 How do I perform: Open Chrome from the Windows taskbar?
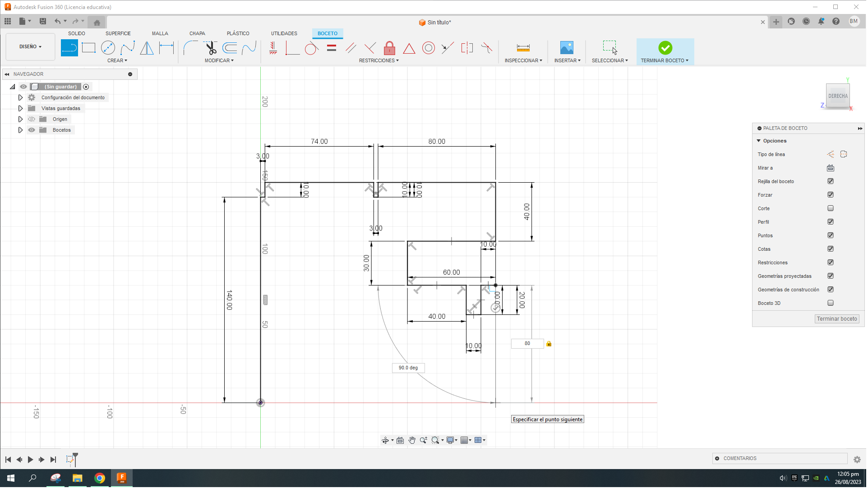coord(100,479)
